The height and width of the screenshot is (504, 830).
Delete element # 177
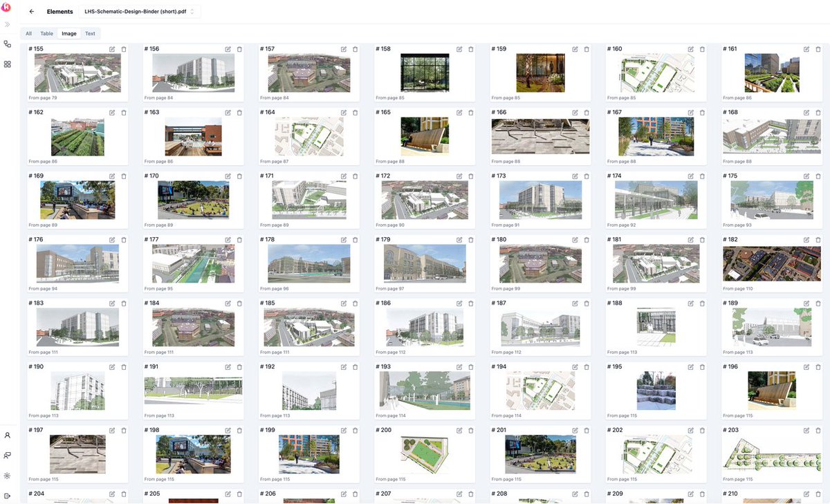(x=239, y=240)
